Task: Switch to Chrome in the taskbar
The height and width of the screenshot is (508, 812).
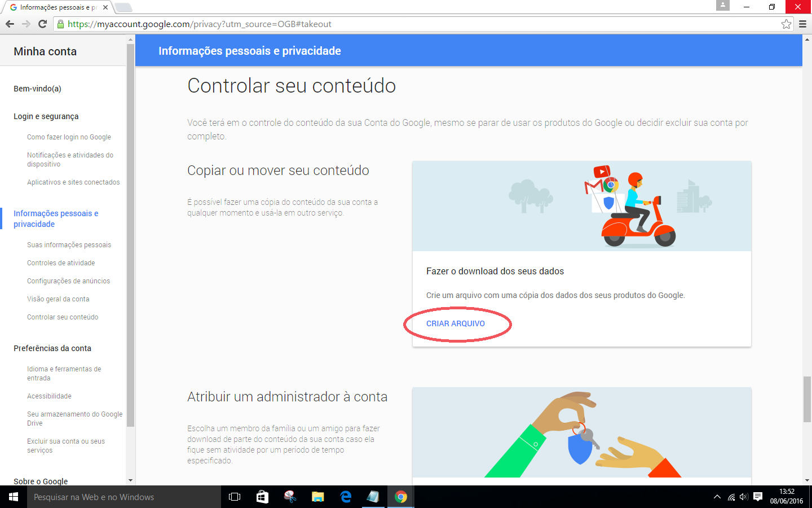Action: coord(401,497)
